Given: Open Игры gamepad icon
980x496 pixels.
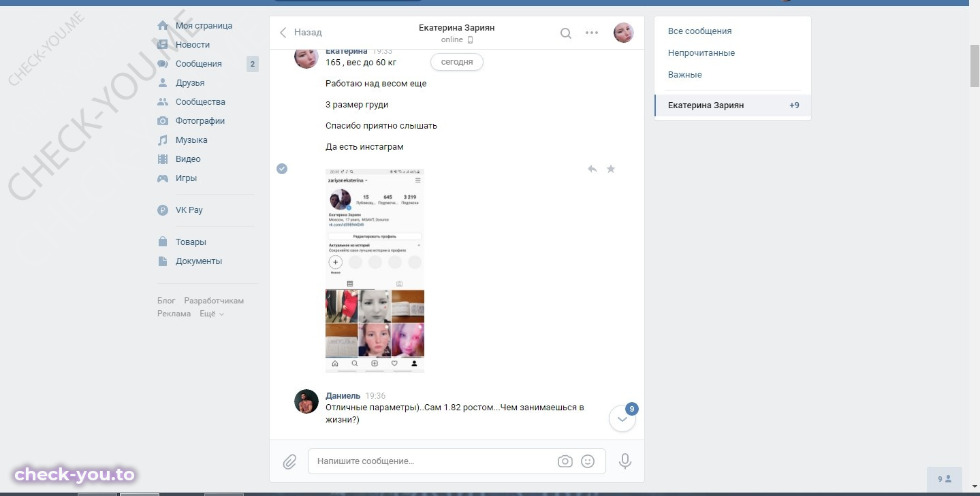Looking at the screenshot, I should [163, 178].
